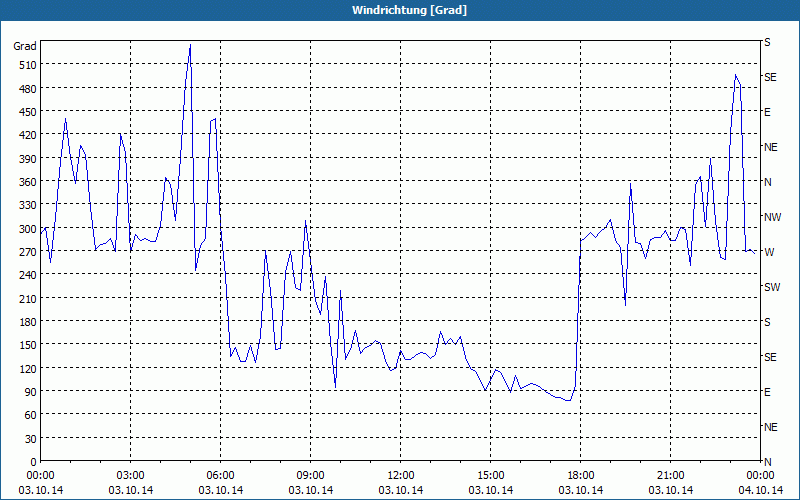This screenshot has width=800, height=500.
Task: Click the 90 degree axis label
Action: point(31,392)
